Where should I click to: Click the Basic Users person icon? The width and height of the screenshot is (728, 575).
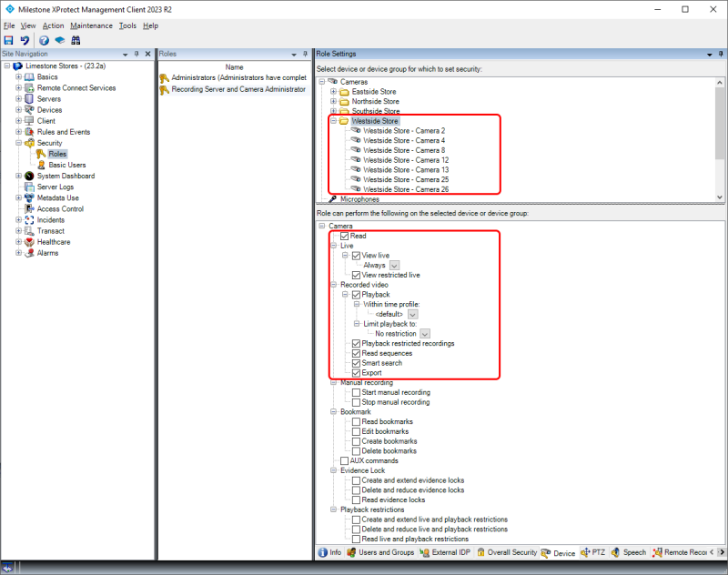[41, 166]
